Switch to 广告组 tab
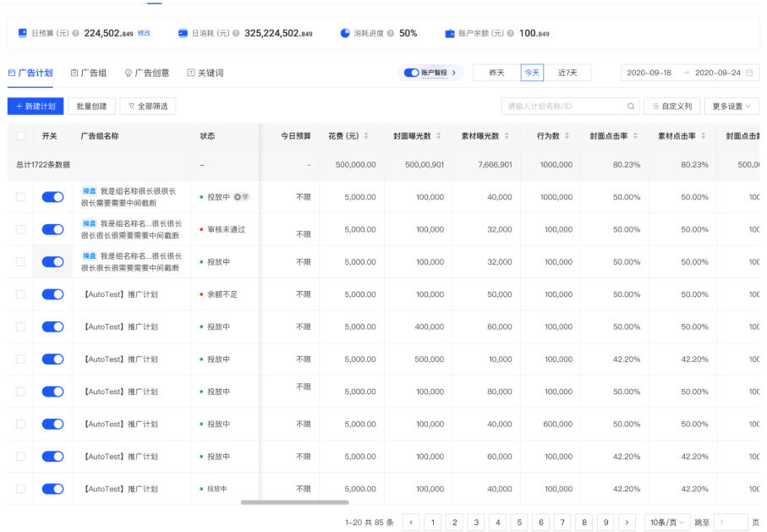 (89, 73)
